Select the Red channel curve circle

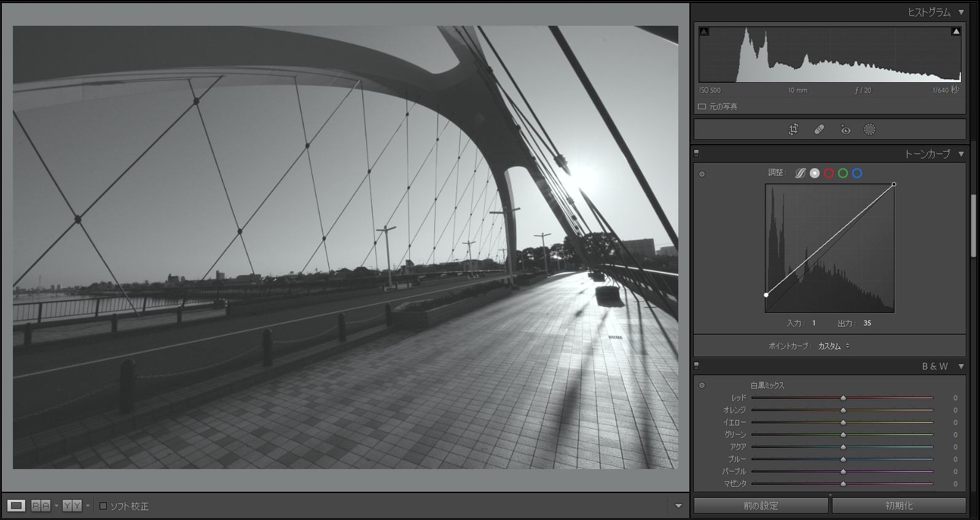point(829,173)
